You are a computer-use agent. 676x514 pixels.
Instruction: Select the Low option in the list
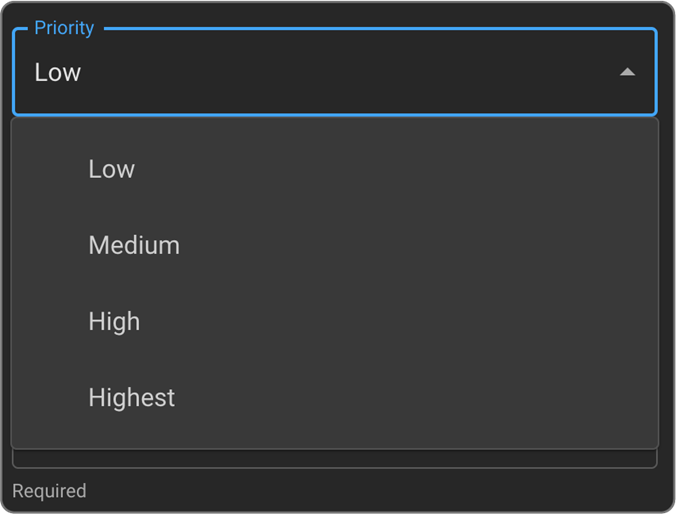coord(111,169)
